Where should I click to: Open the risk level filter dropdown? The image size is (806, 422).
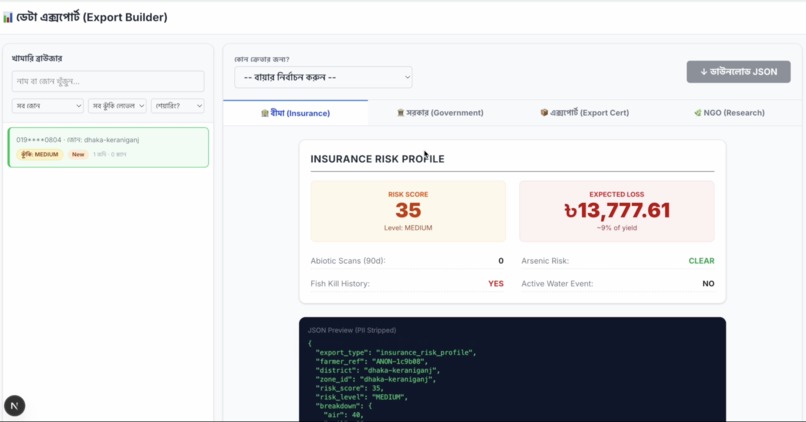pos(118,106)
